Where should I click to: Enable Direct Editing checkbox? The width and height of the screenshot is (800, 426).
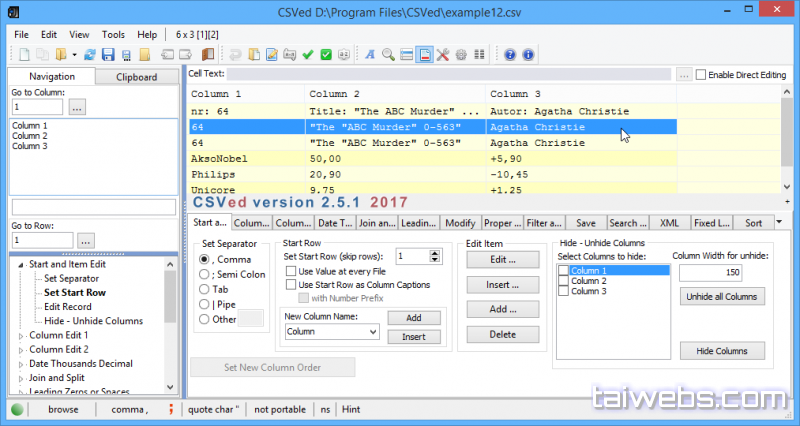coord(701,75)
